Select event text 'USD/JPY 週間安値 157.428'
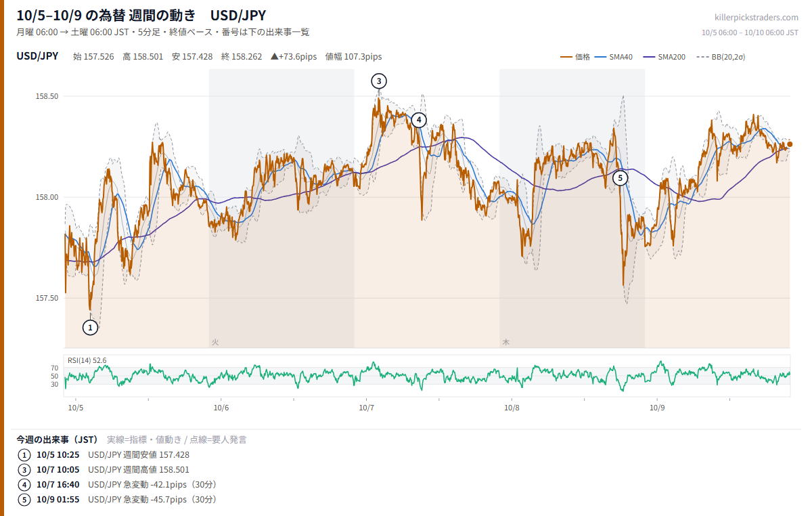This screenshot has width=812, height=516. pyautogui.click(x=139, y=455)
